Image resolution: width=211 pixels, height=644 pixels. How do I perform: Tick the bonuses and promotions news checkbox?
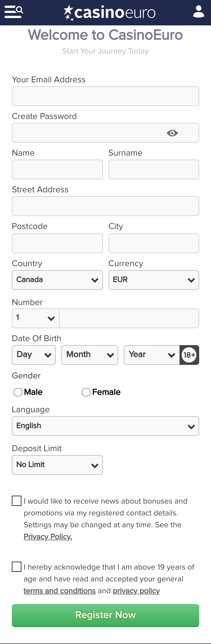click(17, 501)
